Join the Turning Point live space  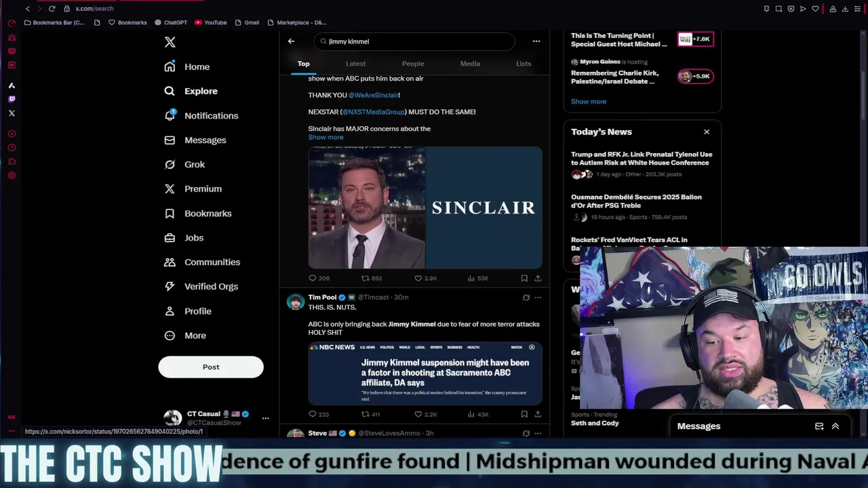pyautogui.click(x=694, y=39)
